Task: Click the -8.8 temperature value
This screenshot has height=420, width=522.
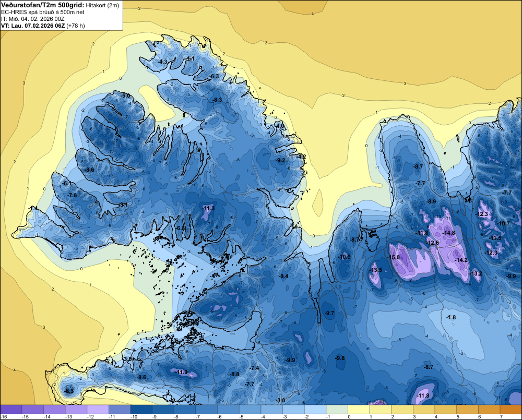Action: [x=234, y=374]
